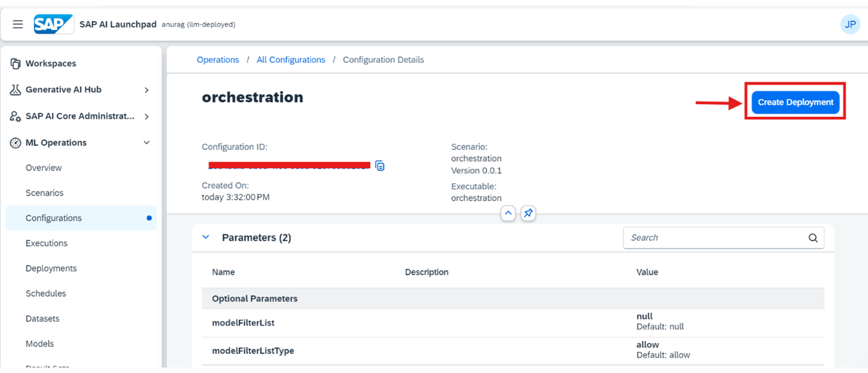Collapse the header with the up arrow
This screenshot has width=868, height=373.
tap(508, 213)
